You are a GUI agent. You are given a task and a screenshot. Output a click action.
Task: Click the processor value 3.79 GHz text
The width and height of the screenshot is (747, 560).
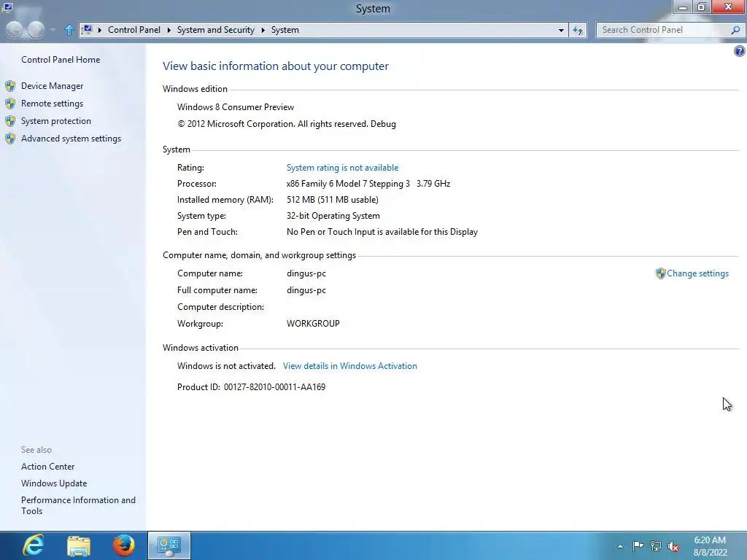click(x=433, y=184)
